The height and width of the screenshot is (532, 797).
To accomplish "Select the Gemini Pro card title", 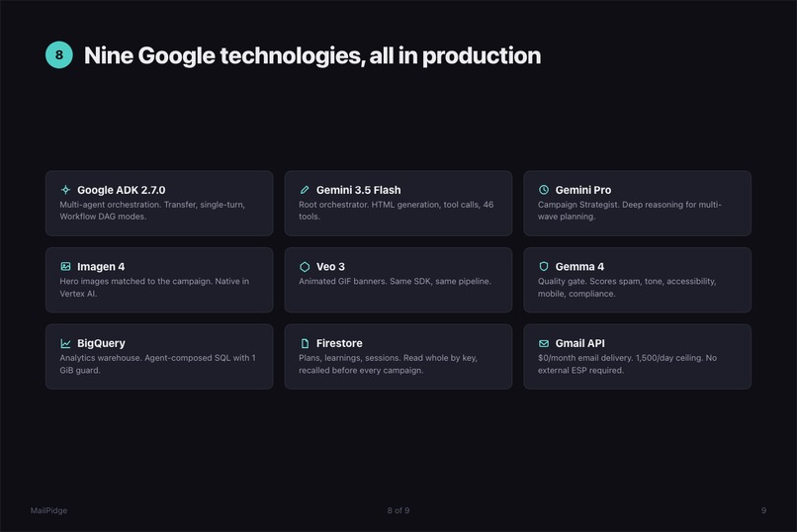I will [583, 190].
